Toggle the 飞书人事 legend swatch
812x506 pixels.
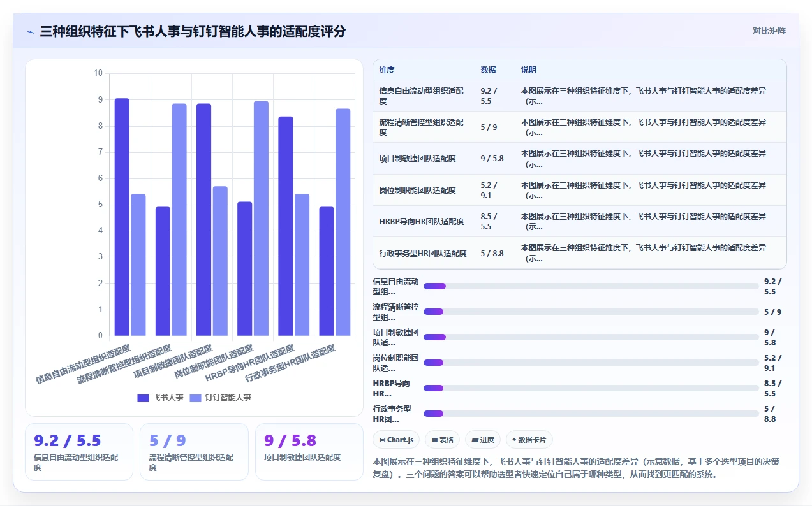(143, 398)
